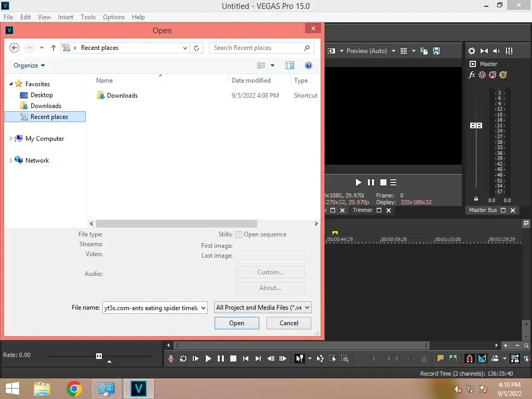This screenshot has width=532, height=399.
Task: Select the Envelope Edit Tool icon
Action: point(320,358)
